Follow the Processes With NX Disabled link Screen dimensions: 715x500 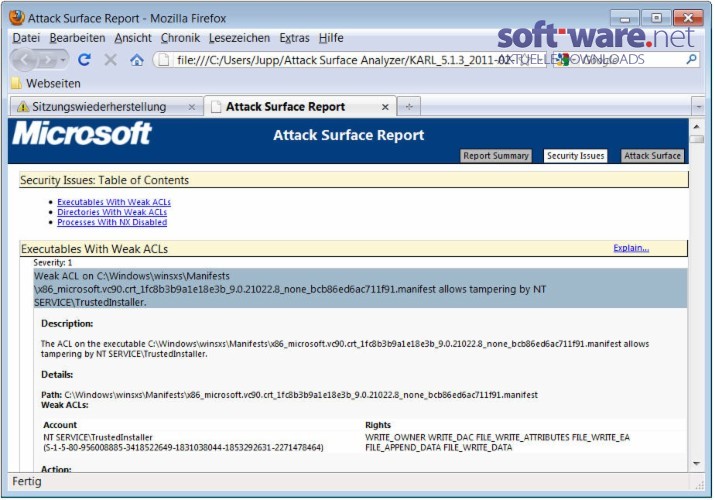112,222
